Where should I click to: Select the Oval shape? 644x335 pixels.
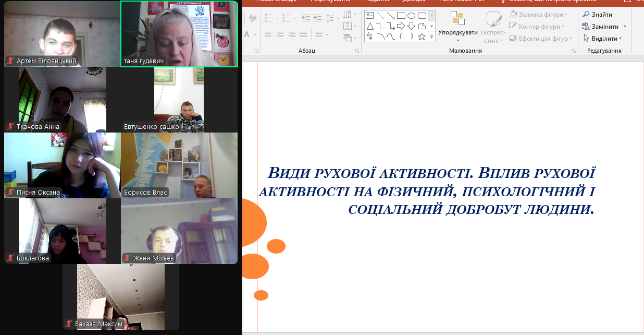coord(412,15)
